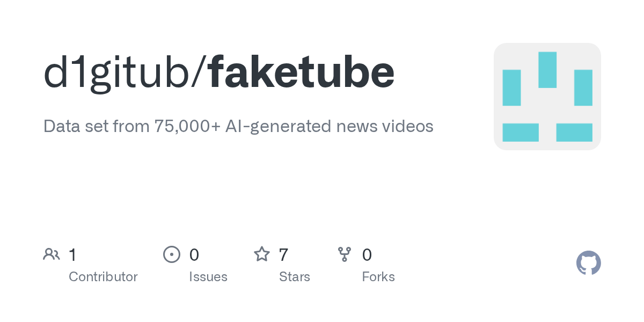Select the Contributor label
The width and height of the screenshot is (644, 322).
[x=103, y=277]
